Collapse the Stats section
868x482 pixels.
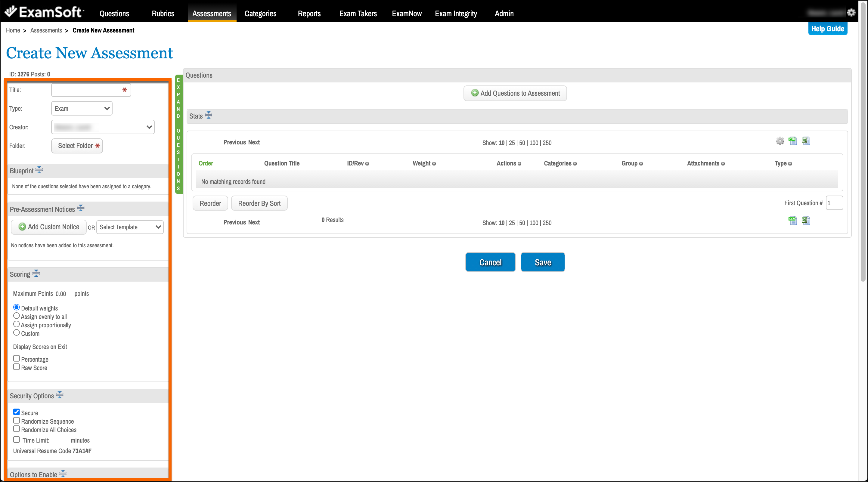pyautogui.click(x=209, y=116)
